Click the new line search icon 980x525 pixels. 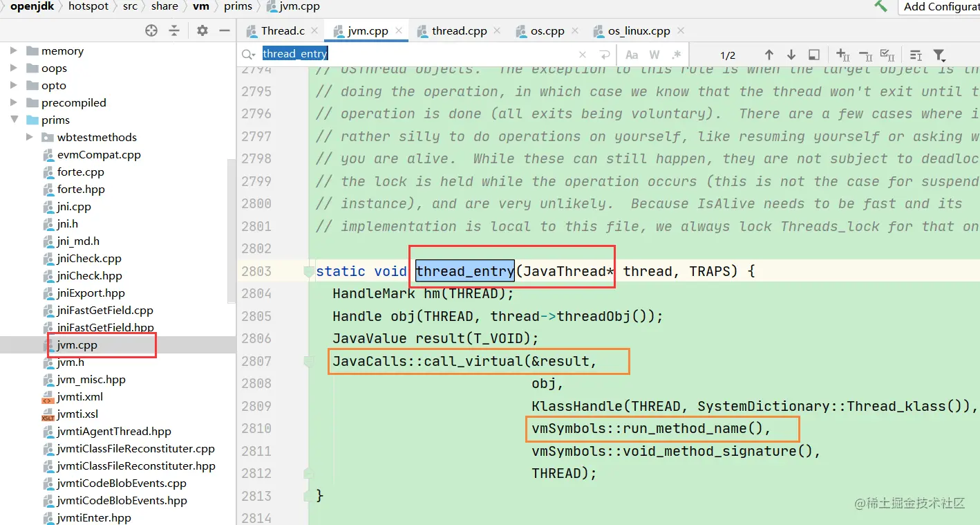[x=605, y=55]
